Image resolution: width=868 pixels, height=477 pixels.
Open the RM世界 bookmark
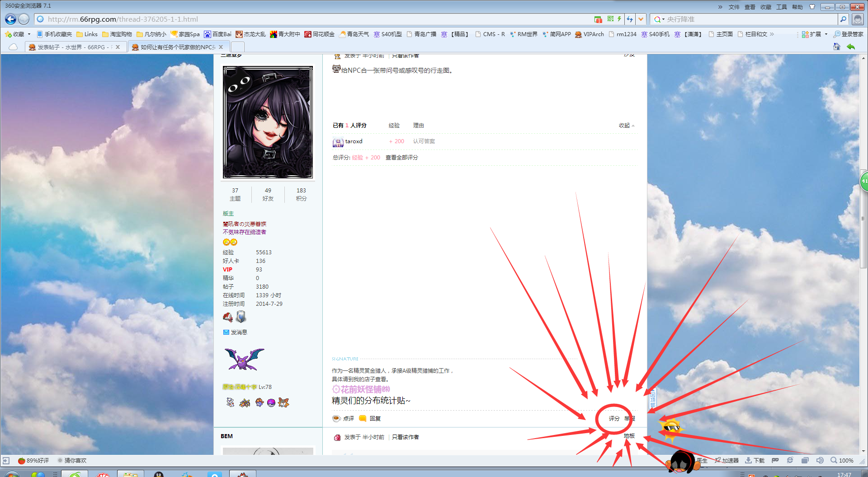(523, 34)
